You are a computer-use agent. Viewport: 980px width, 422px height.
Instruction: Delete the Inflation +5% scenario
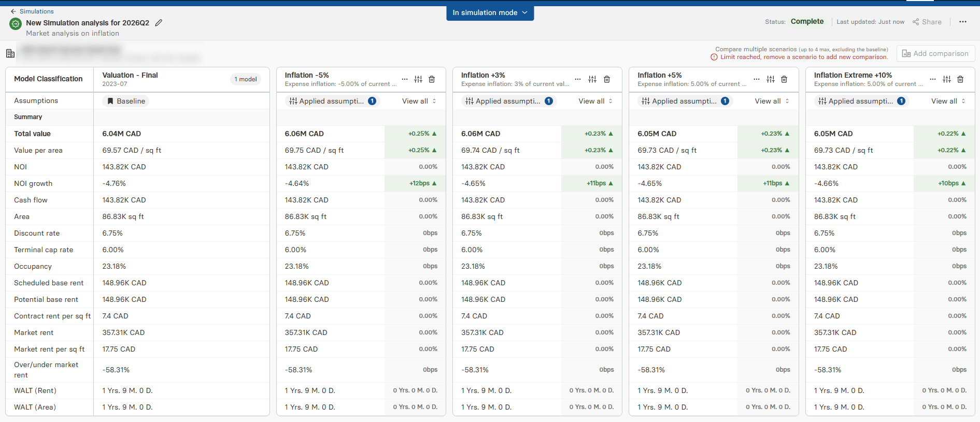[x=784, y=79]
